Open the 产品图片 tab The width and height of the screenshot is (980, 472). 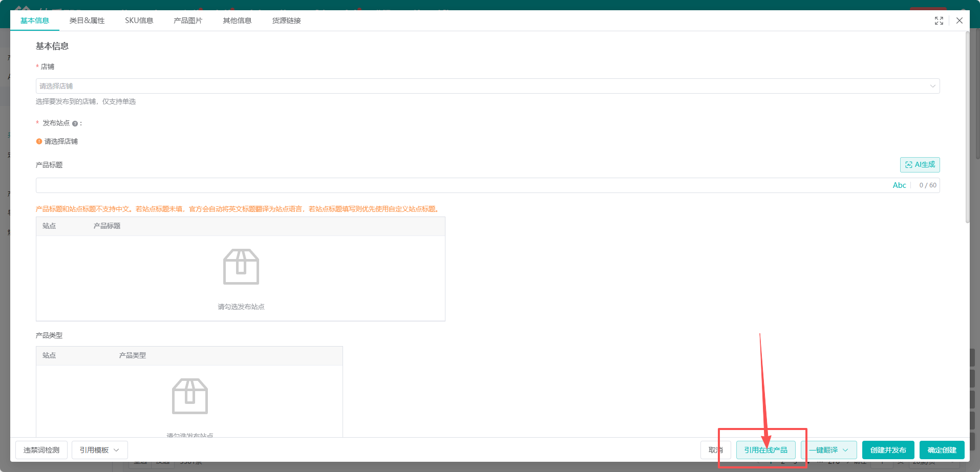pyautogui.click(x=188, y=20)
